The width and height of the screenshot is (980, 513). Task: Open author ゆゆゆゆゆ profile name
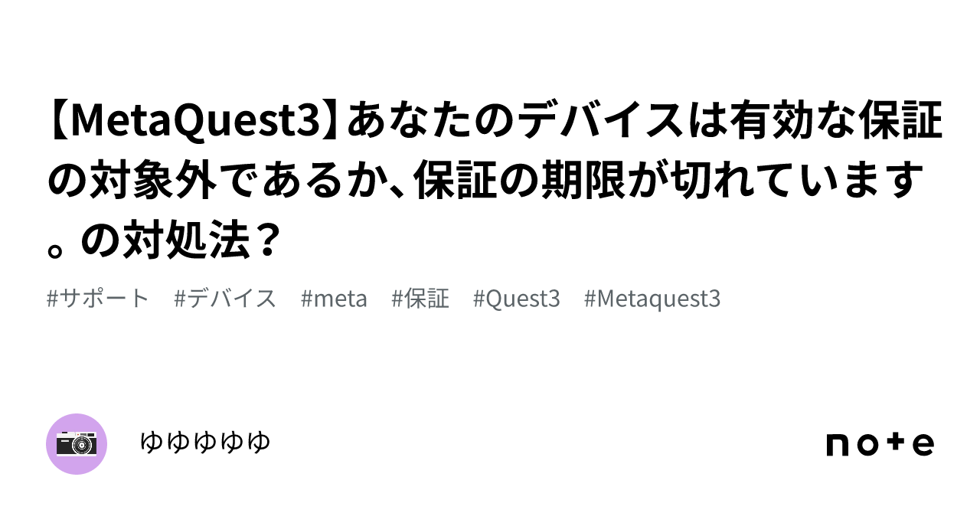[x=206, y=443]
